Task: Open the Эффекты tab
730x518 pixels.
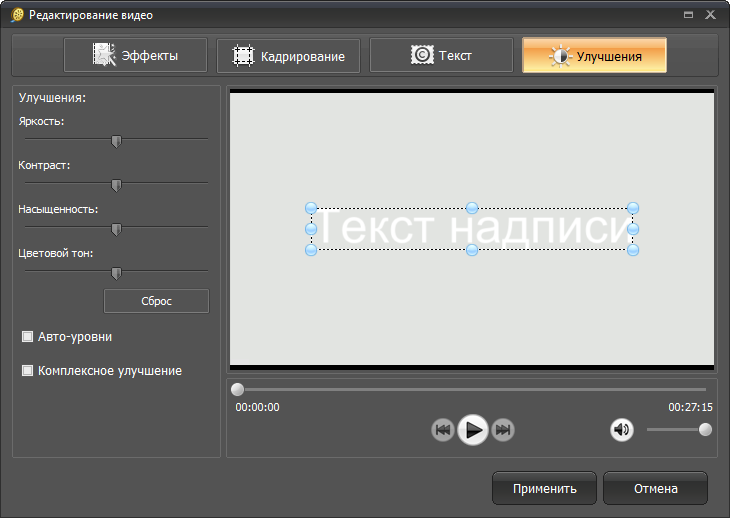Action: pos(135,55)
